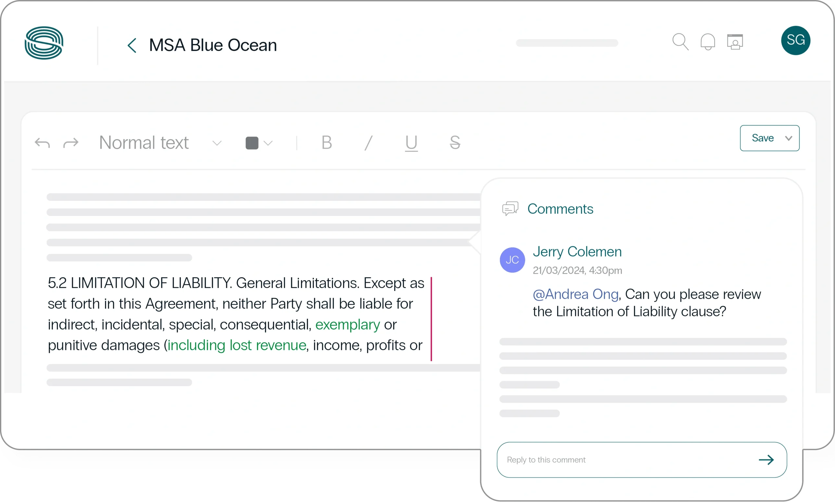Focus the Reply to this comment field
The height and width of the screenshot is (504, 835).
642,460
